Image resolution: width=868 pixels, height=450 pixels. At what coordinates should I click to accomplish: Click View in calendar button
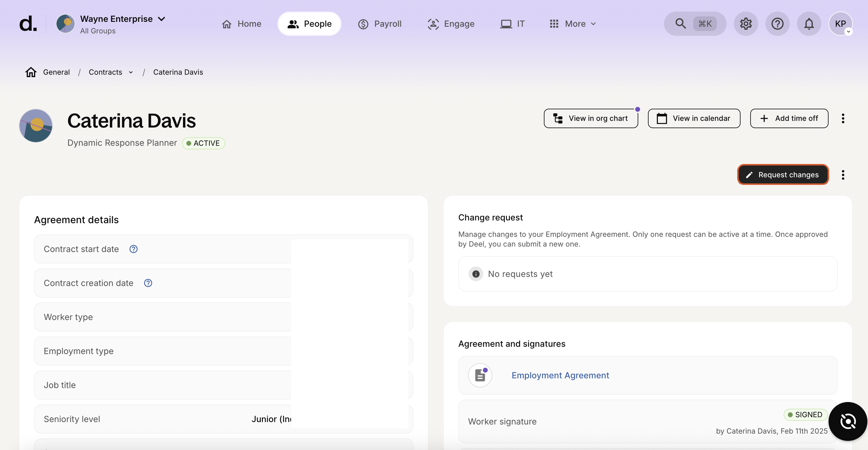point(694,118)
